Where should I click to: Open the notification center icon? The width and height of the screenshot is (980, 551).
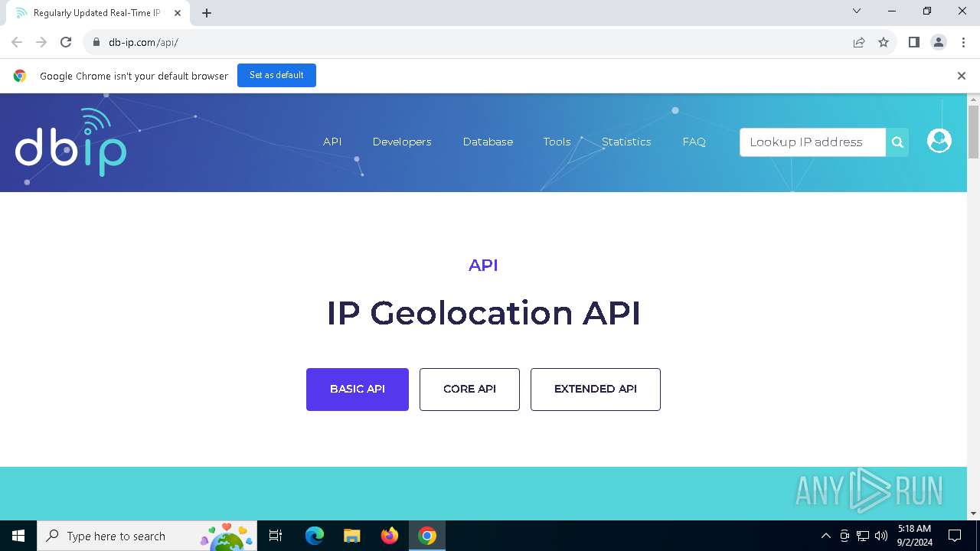point(955,536)
